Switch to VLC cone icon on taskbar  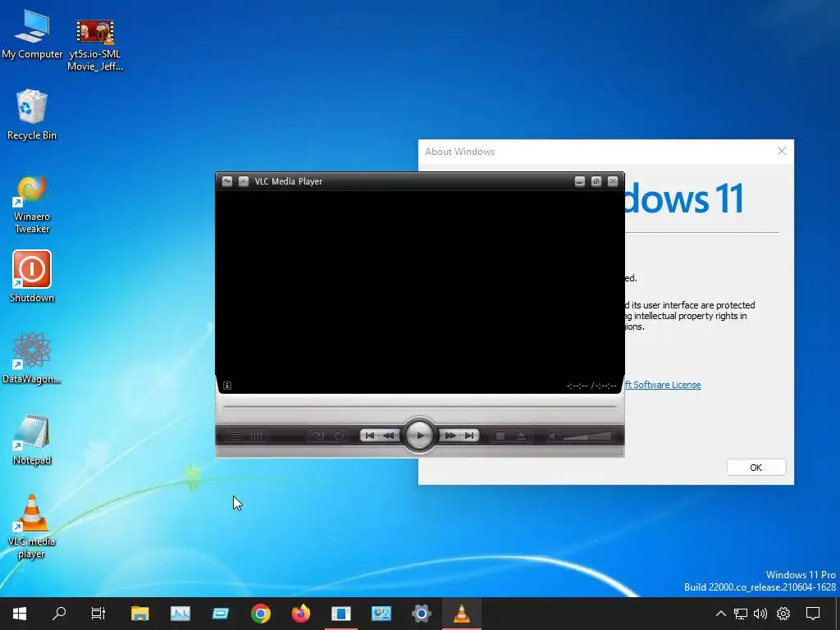click(461, 614)
